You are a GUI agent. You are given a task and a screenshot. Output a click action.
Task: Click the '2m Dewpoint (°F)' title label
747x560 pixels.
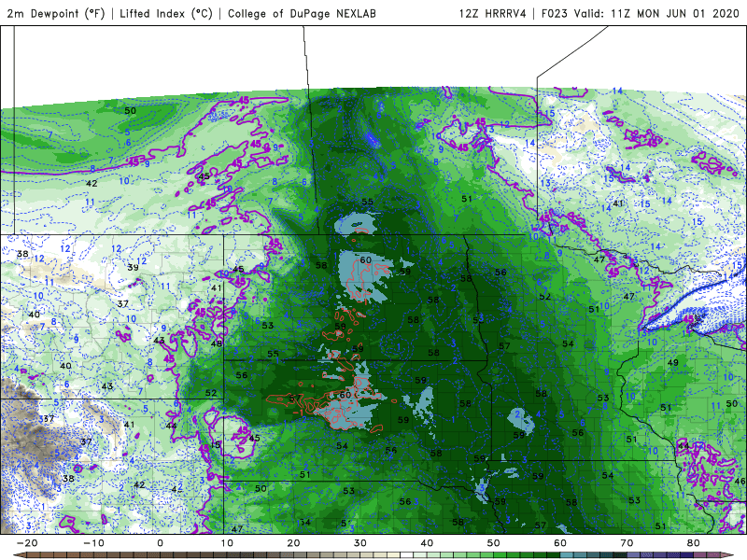(55, 13)
